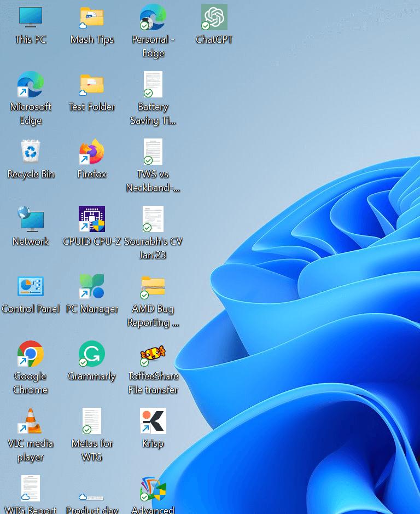The image size is (420, 514).
Task: Select the This PC desktop icon
Action: [x=31, y=18]
